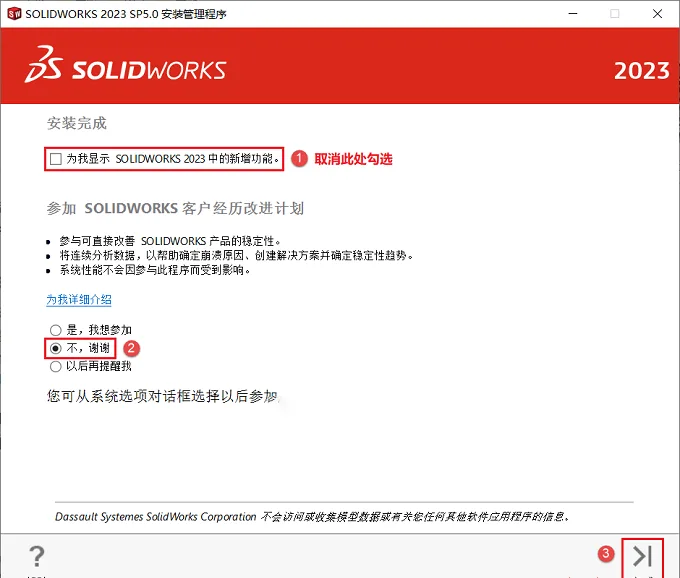Click the Dassault Systemes SolidWorks Corporation disclaimer text
The height and width of the screenshot is (578, 680).
click(x=312, y=517)
